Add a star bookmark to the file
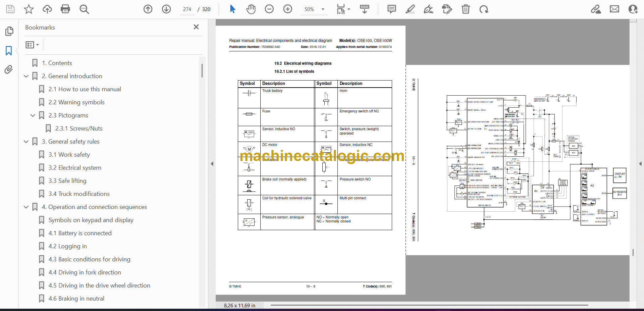Screen dimensions: 644x311 tap(29, 9)
